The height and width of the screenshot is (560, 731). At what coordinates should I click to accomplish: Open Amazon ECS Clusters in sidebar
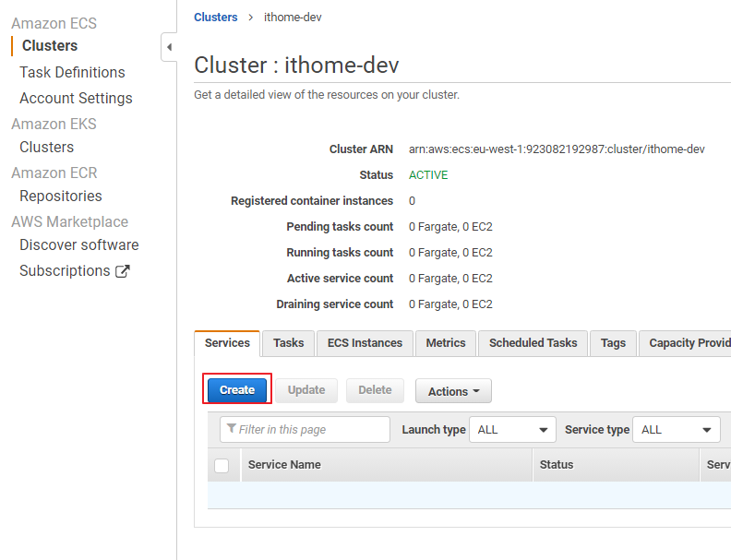point(50,45)
